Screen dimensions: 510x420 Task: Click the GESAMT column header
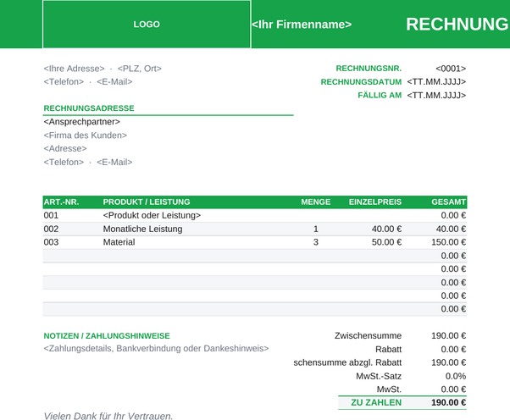[448, 202]
